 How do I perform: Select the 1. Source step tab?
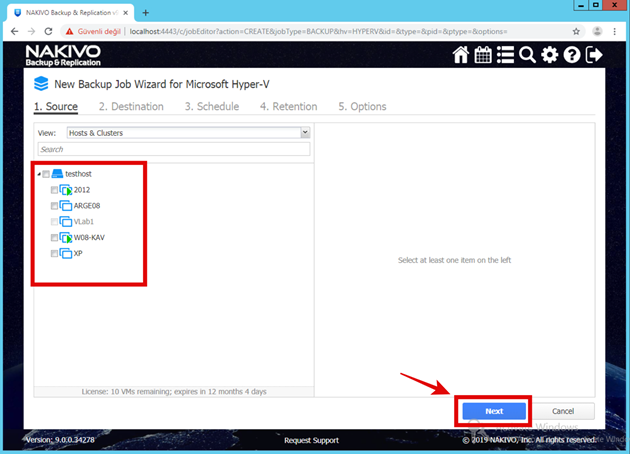coord(56,106)
